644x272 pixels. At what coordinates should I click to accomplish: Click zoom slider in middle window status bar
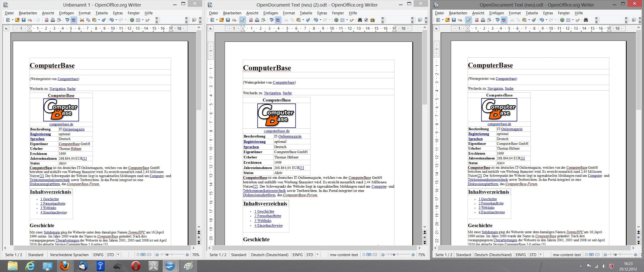point(394,255)
